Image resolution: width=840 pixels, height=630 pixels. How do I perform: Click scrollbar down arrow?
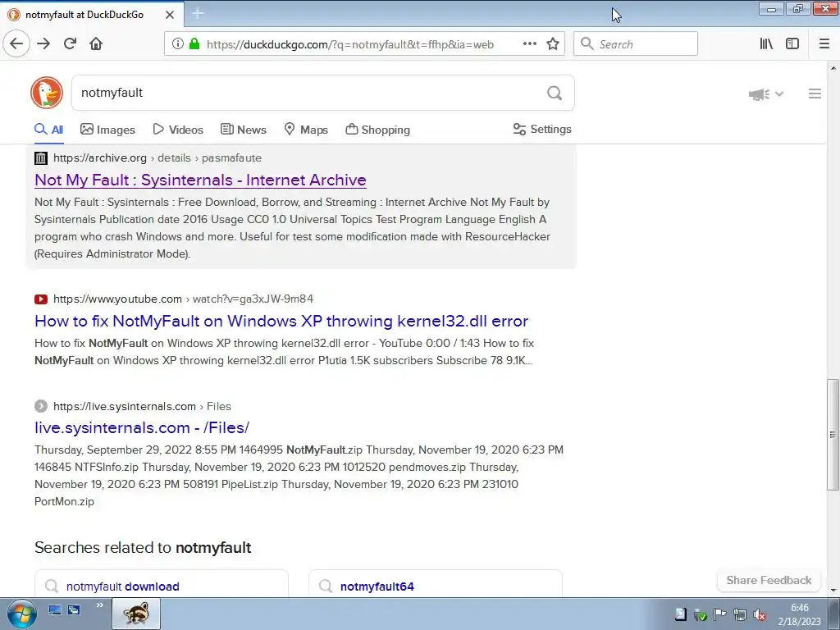coord(833,591)
